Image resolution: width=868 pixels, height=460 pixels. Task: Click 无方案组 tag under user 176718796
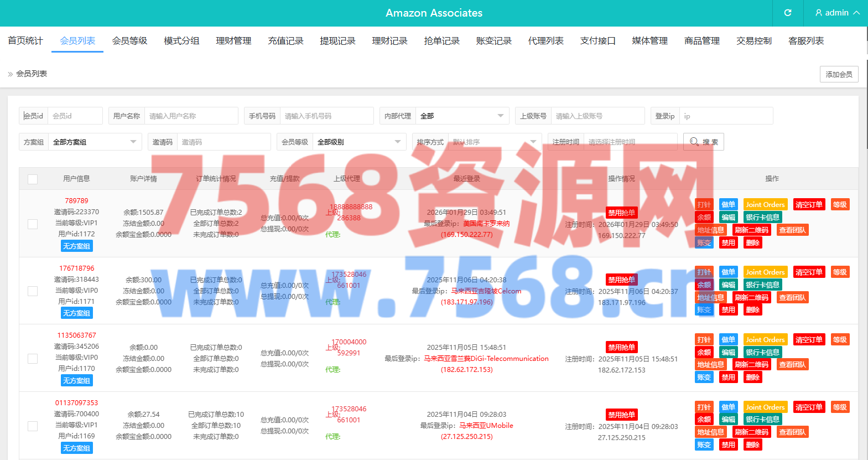click(x=76, y=313)
